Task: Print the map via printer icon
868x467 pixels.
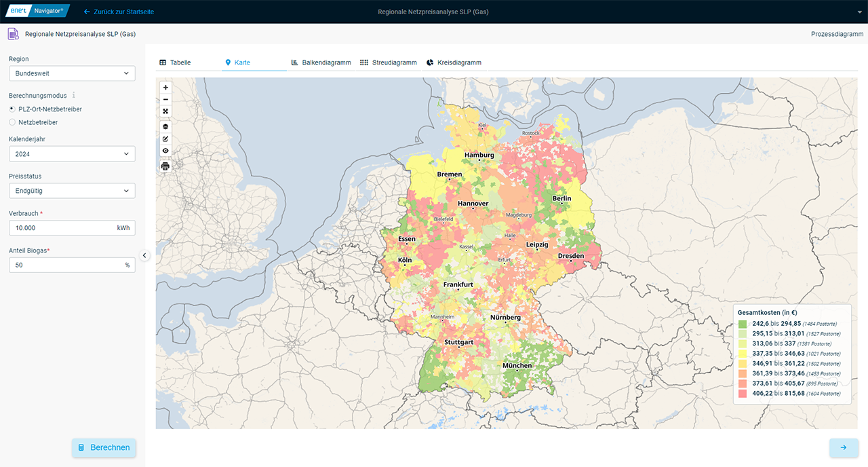Action: coord(165,166)
